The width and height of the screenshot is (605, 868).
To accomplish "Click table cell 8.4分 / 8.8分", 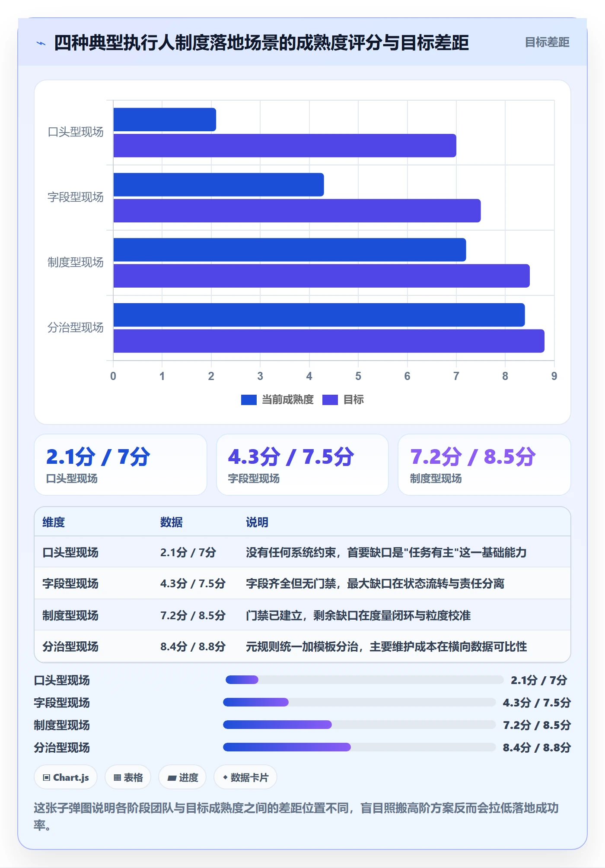I will tap(193, 646).
